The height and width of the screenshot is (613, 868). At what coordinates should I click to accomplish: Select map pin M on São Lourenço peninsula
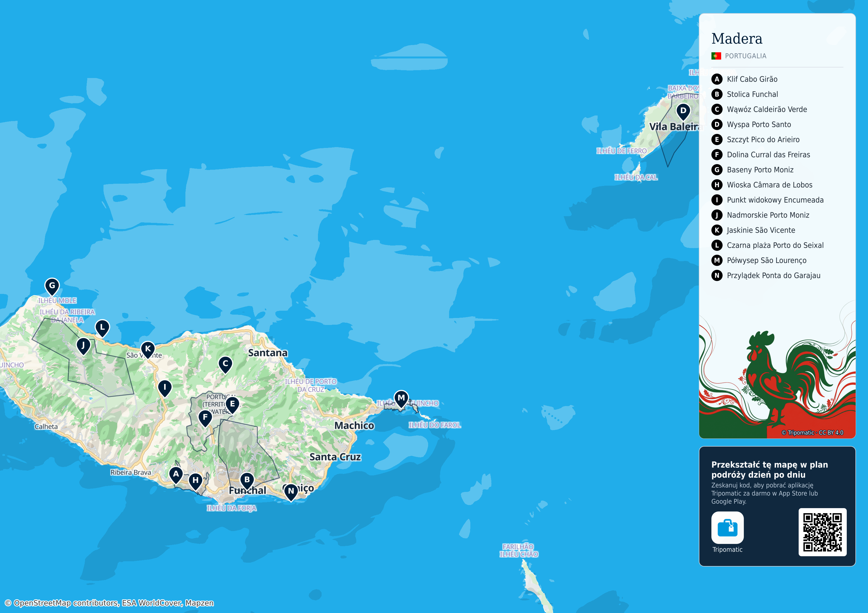(401, 399)
